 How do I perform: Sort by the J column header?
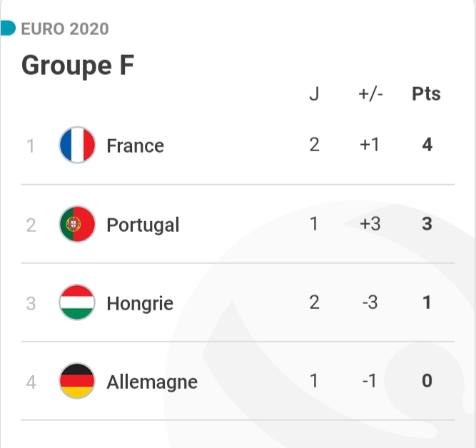(314, 93)
